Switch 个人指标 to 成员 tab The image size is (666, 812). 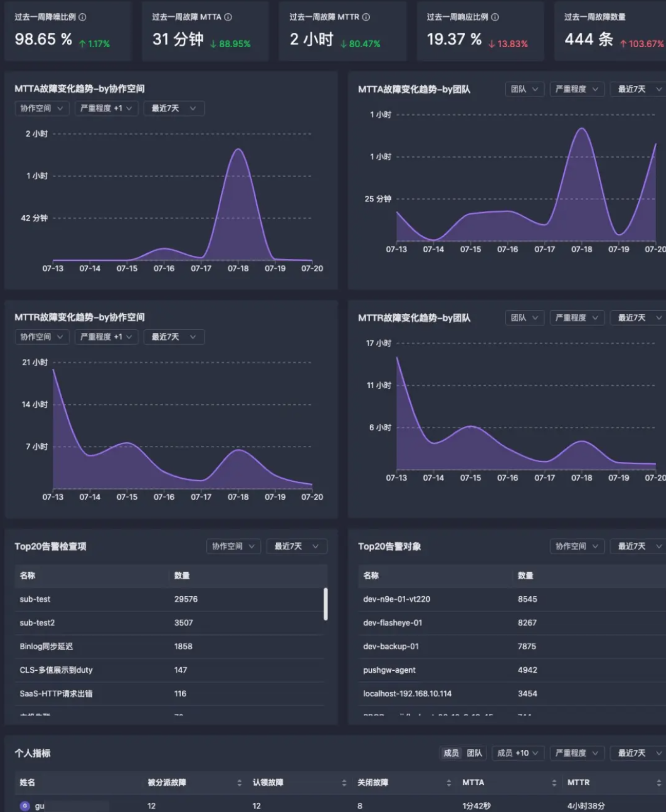click(x=451, y=753)
